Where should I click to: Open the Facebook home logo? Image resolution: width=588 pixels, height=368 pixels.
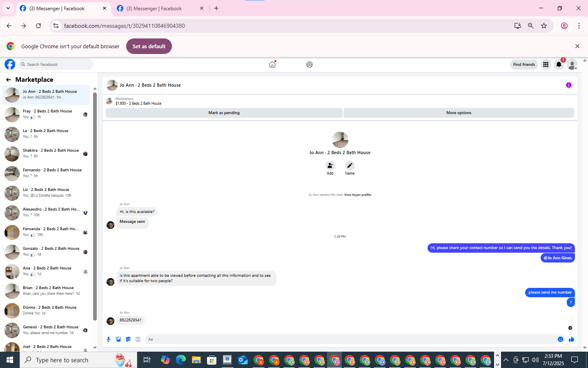click(10, 64)
